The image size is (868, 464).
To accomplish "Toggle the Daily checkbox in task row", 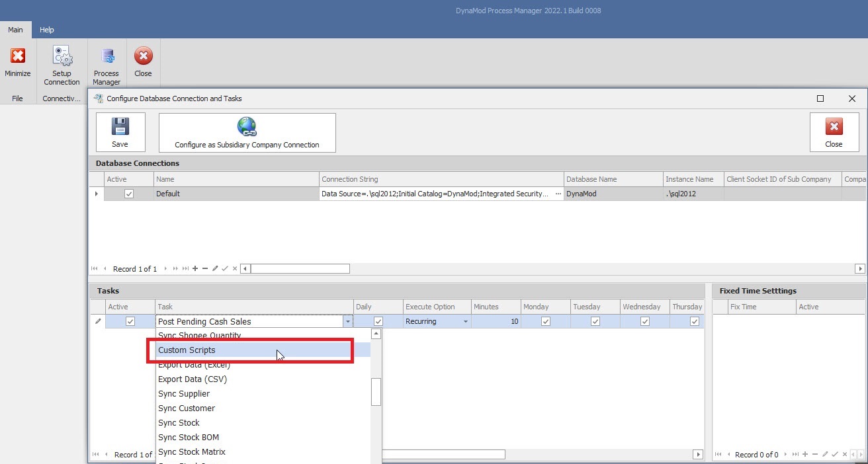I will (x=378, y=321).
